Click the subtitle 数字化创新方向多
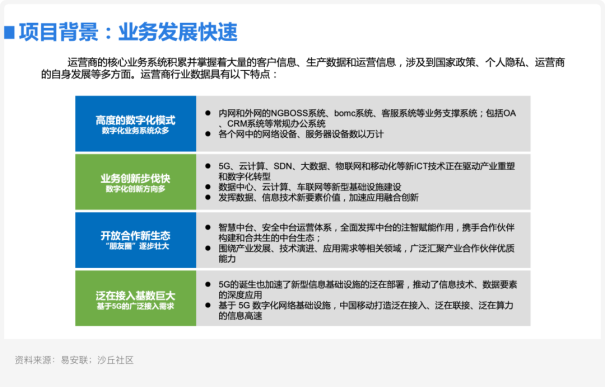605x387 pixels. pyautogui.click(x=135, y=189)
